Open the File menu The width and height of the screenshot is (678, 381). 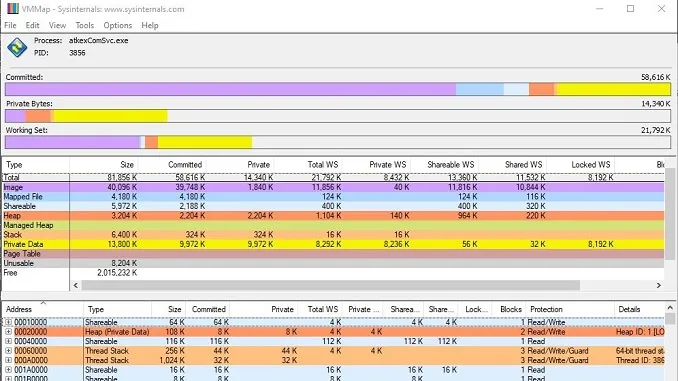click(10, 26)
